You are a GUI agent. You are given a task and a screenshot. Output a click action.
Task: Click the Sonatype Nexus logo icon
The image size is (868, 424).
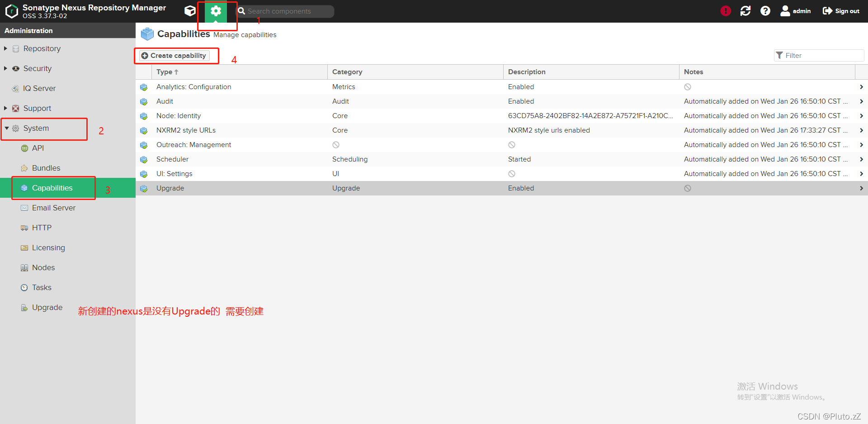tap(11, 11)
